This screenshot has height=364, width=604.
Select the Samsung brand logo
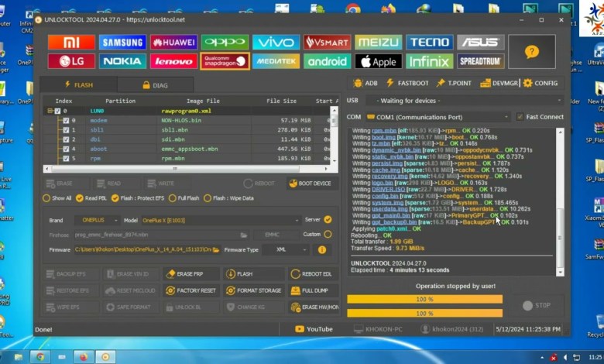[x=122, y=42]
